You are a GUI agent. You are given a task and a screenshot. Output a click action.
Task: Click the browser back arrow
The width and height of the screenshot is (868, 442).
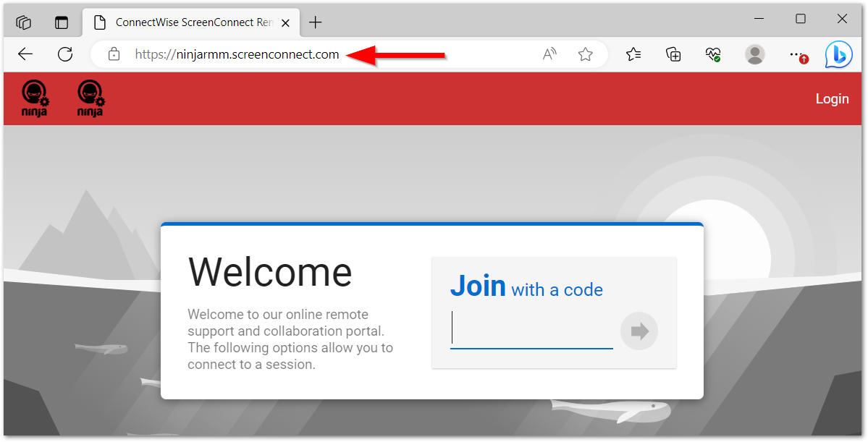click(x=25, y=54)
